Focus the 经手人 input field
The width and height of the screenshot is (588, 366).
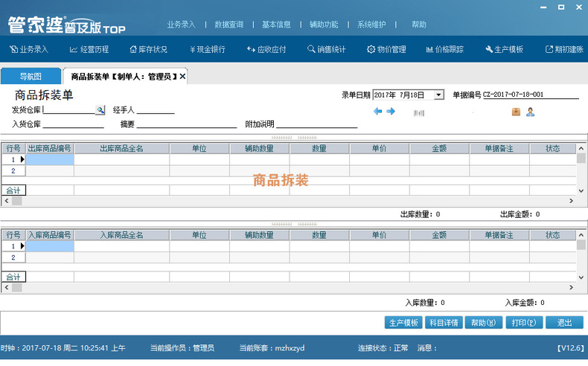tap(156, 110)
